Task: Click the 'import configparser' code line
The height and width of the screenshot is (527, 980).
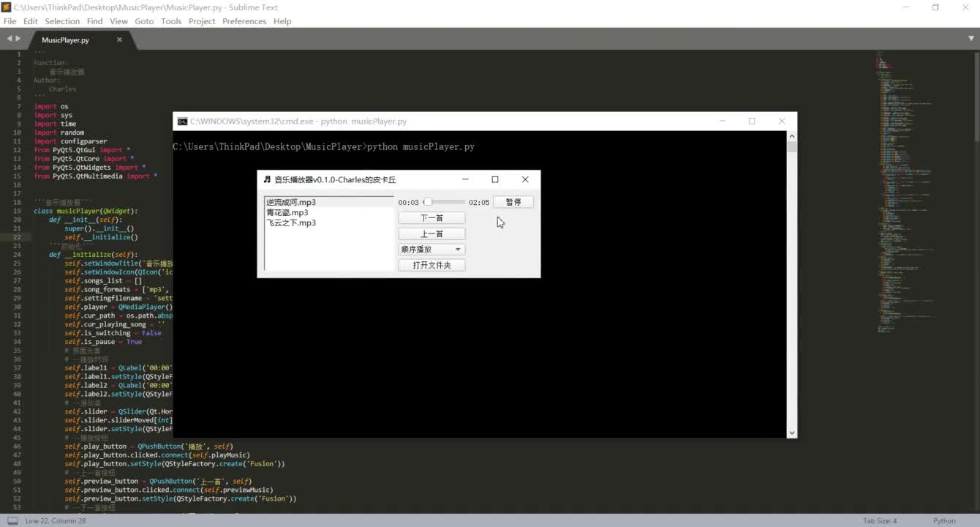Action: pyautogui.click(x=70, y=141)
